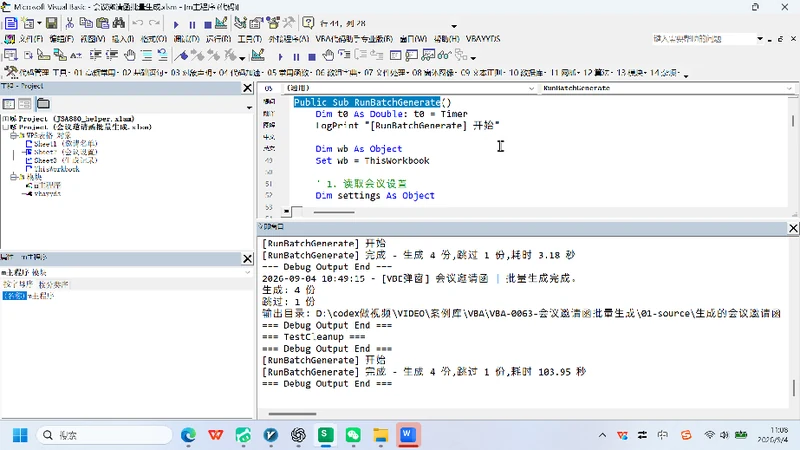Toggle Bookmark blue flag icon
The image size is (800, 450).
[181, 55]
